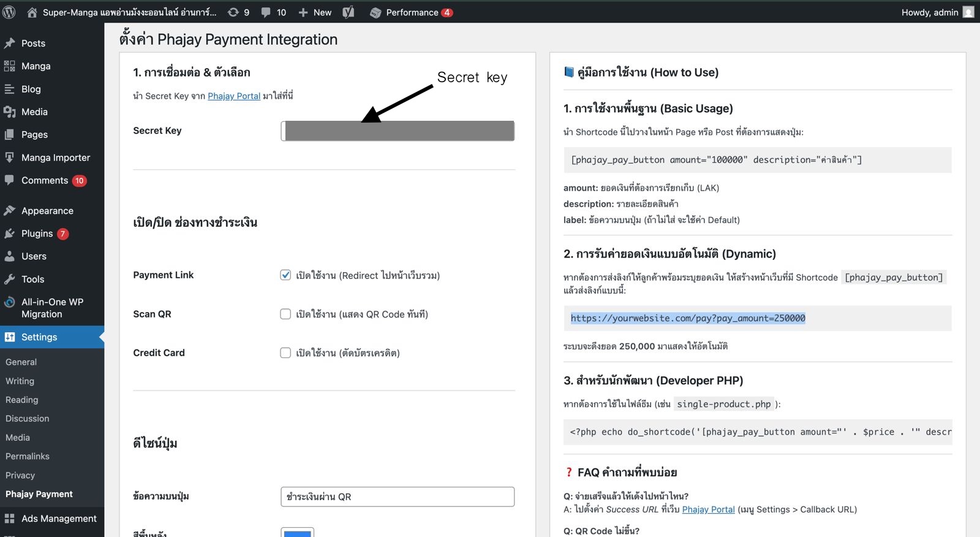
Task: Click the single-product.php code label
Action: [723, 404]
